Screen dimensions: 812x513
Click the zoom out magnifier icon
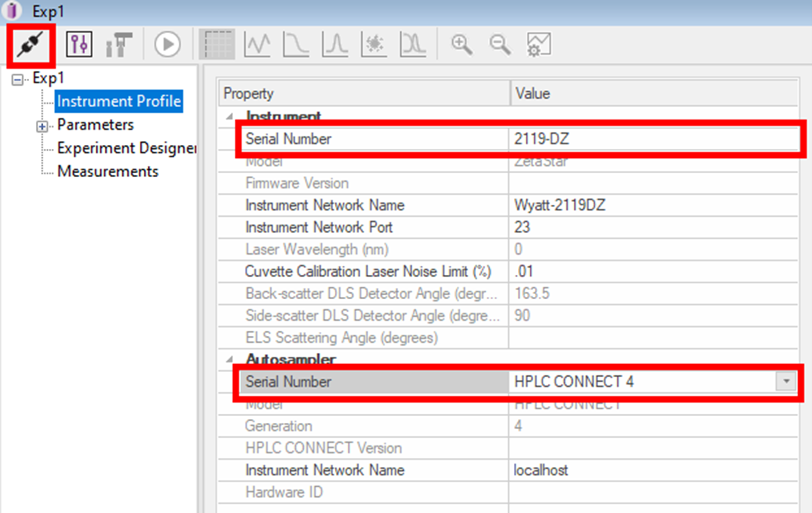click(x=500, y=44)
